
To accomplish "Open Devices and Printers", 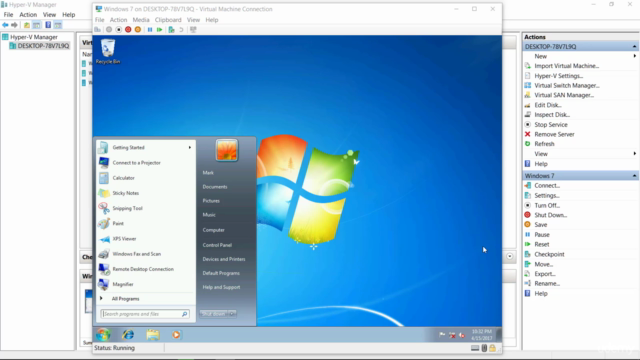I will coord(224,259).
